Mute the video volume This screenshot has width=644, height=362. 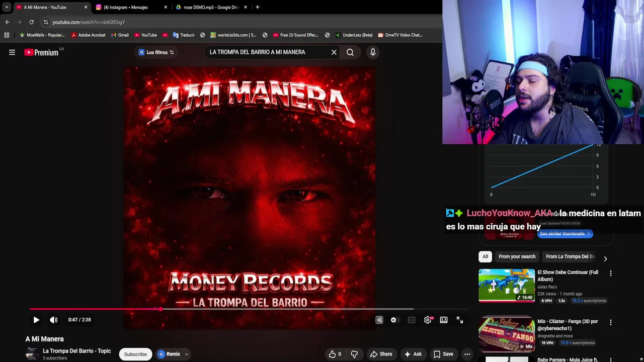click(54, 320)
